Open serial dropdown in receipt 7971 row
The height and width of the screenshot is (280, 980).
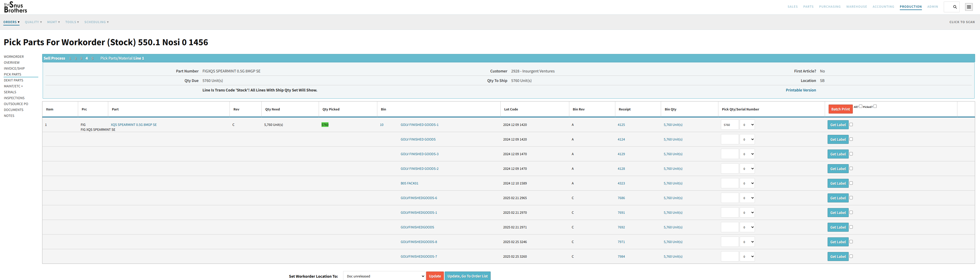(x=747, y=242)
